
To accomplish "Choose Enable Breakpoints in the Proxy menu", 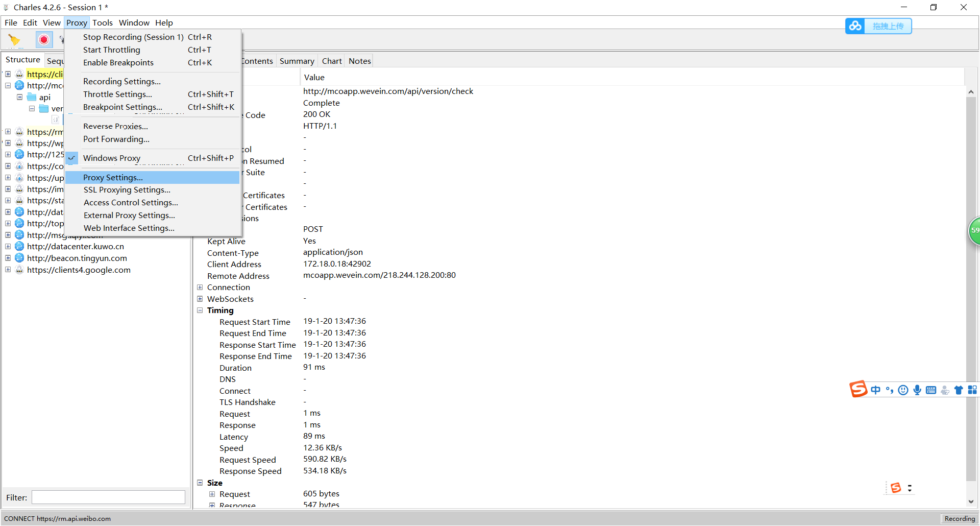I will 153,63.
